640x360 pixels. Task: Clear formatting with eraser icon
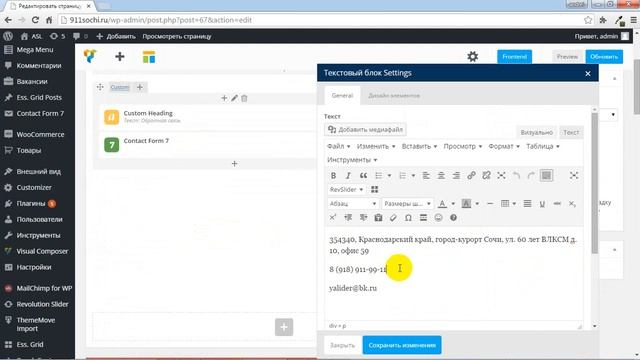tap(393, 218)
